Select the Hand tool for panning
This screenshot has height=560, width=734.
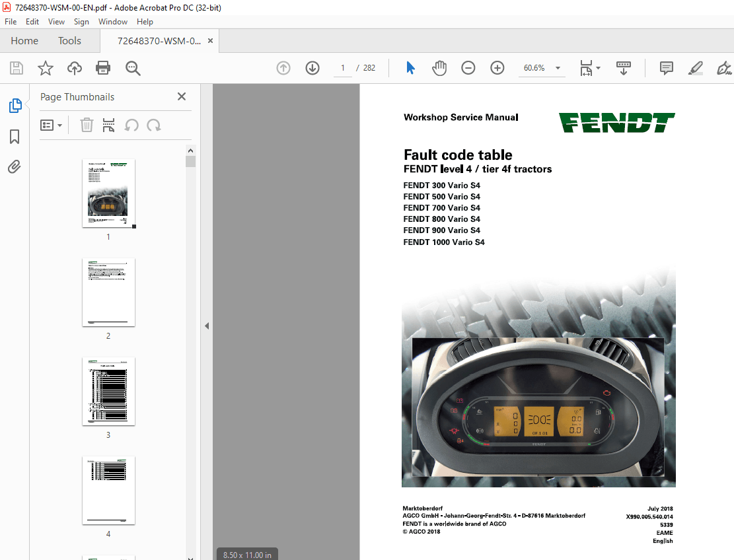439,67
